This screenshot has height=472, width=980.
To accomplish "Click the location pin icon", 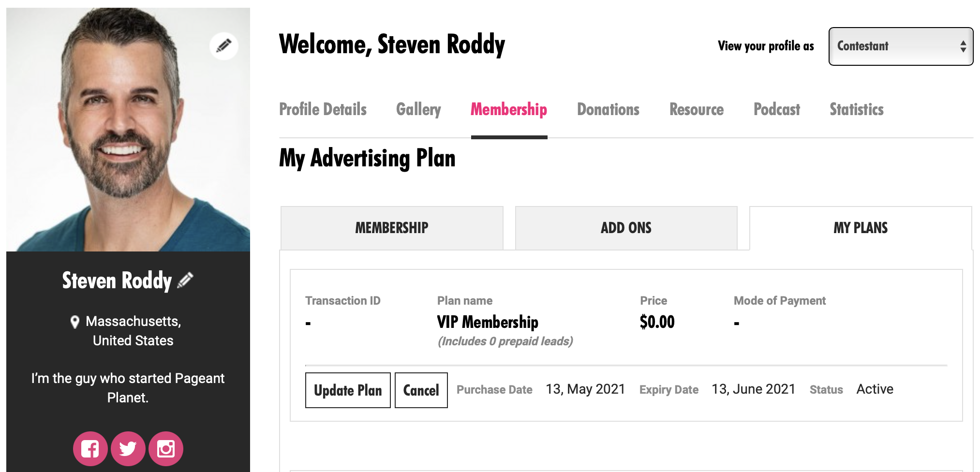I will tap(75, 322).
